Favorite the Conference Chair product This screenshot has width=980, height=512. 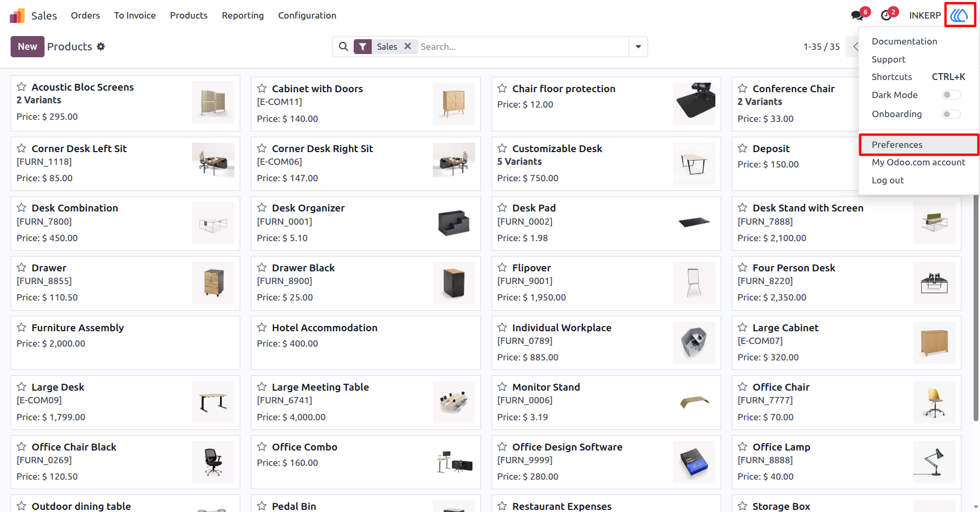(742, 89)
